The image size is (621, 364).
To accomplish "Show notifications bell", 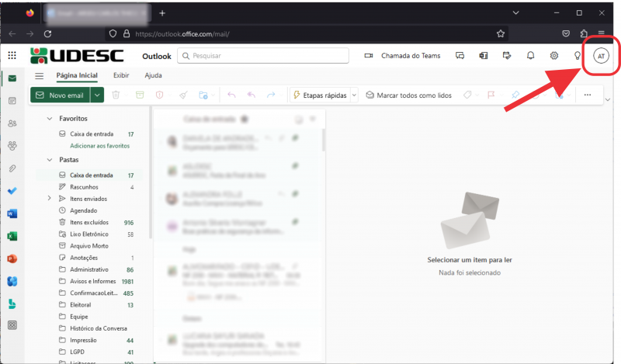I will pos(531,56).
